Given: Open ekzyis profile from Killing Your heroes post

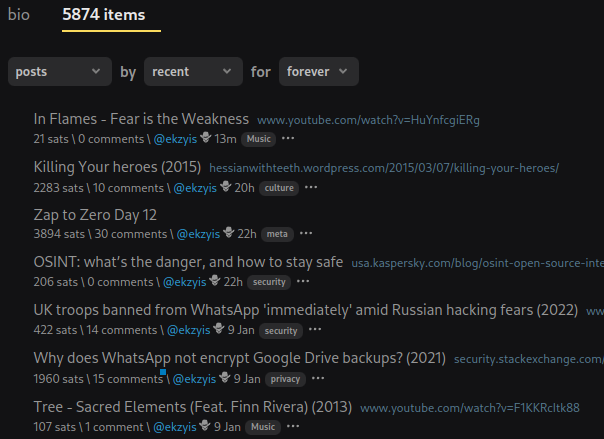Looking at the screenshot, I should (x=195, y=187).
